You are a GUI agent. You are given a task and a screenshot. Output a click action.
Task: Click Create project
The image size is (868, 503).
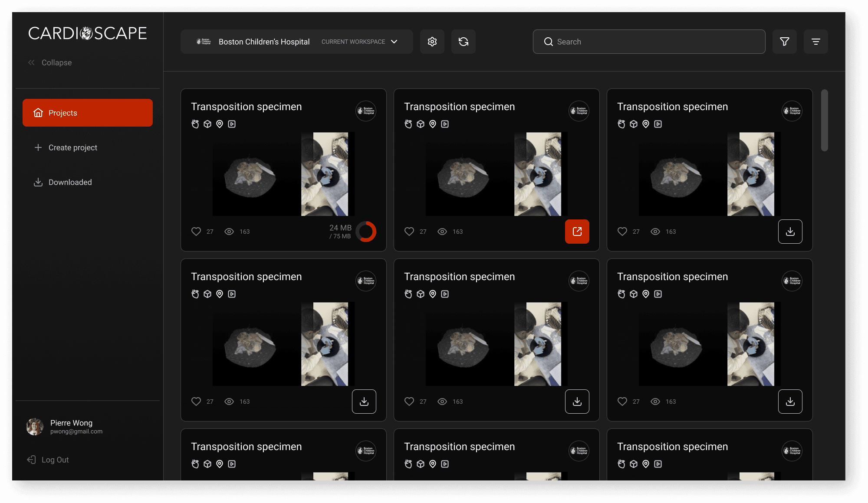coord(72,147)
